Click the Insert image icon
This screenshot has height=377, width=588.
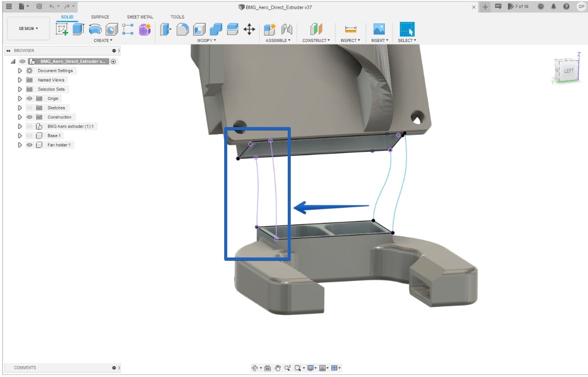click(379, 29)
